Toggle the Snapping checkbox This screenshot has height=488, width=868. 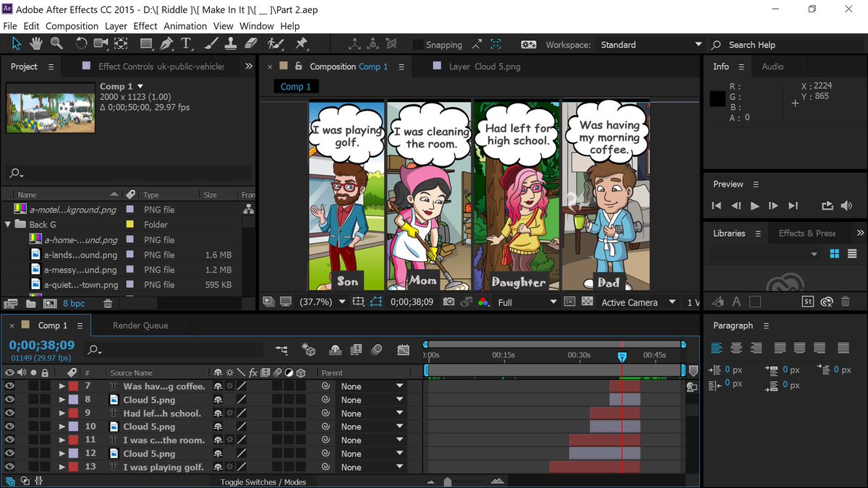point(417,44)
